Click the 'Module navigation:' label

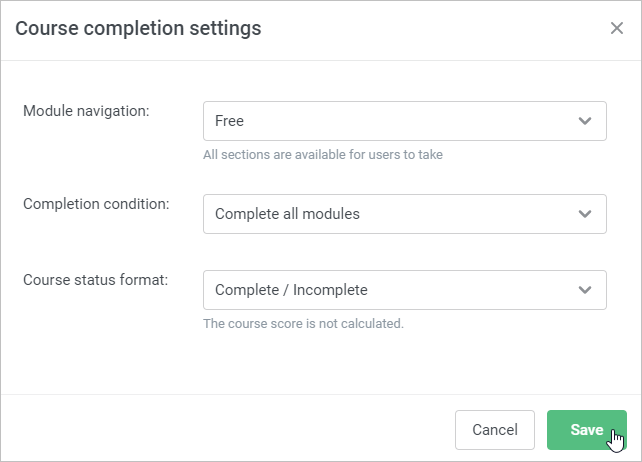pyautogui.click(x=86, y=111)
